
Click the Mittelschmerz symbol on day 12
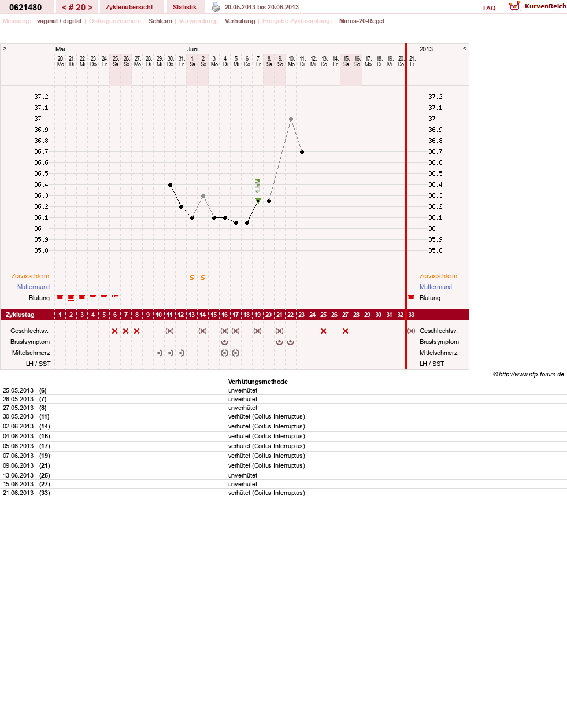point(181,353)
